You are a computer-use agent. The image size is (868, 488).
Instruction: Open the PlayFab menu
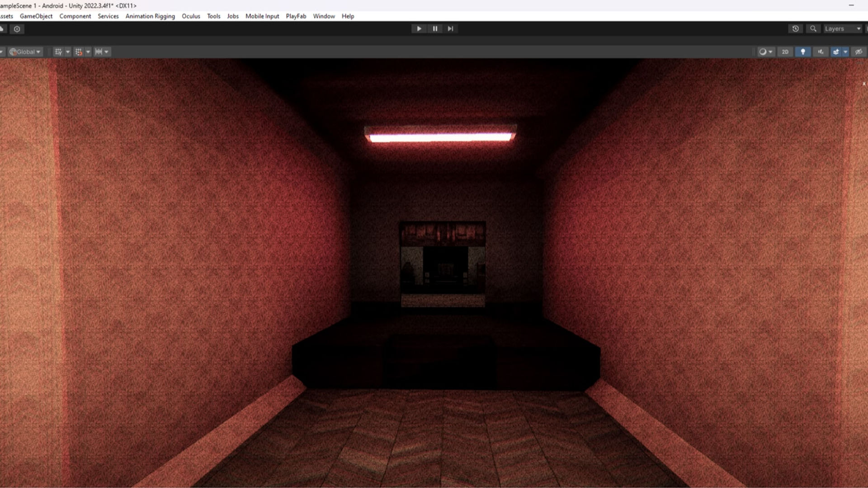pyautogui.click(x=296, y=16)
